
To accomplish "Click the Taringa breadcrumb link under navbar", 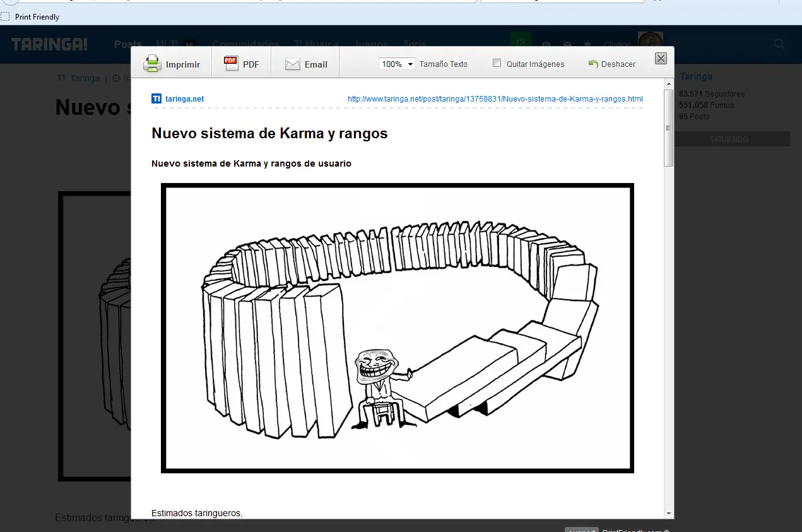I will 85,79.
